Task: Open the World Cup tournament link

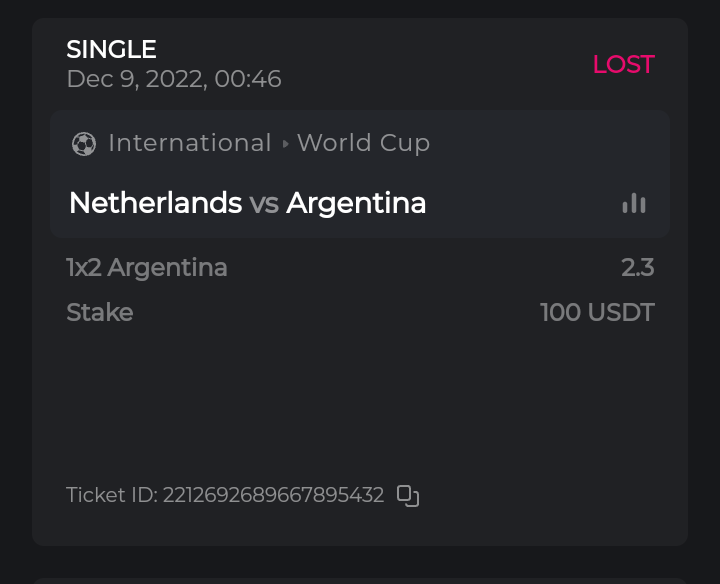Action: tap(363, 143)
